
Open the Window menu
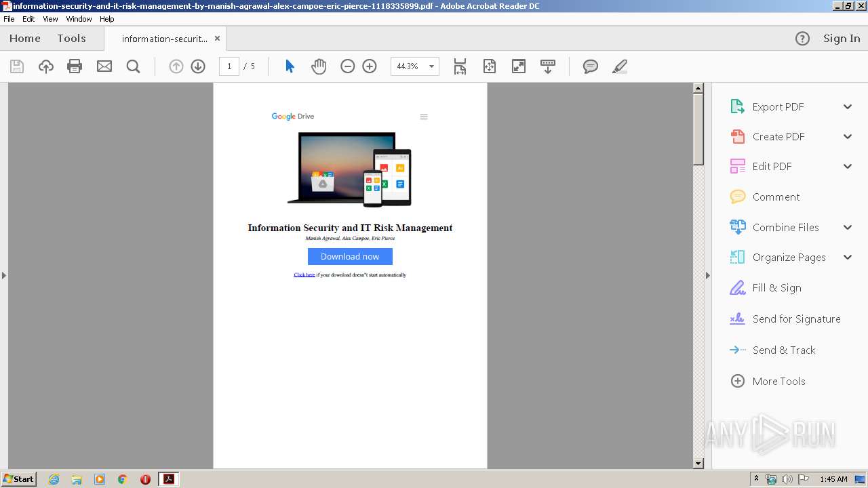pos(79,19)
